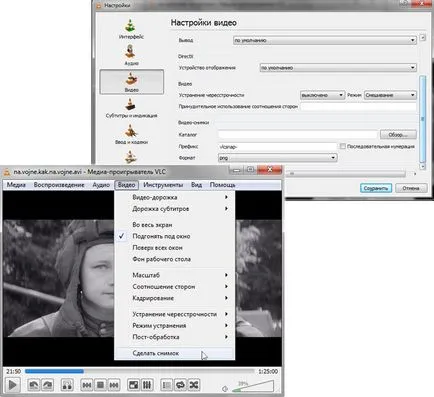The image size is (434, 397).
Task: Expand Кадрирование submenu
Action: (175, 298)
